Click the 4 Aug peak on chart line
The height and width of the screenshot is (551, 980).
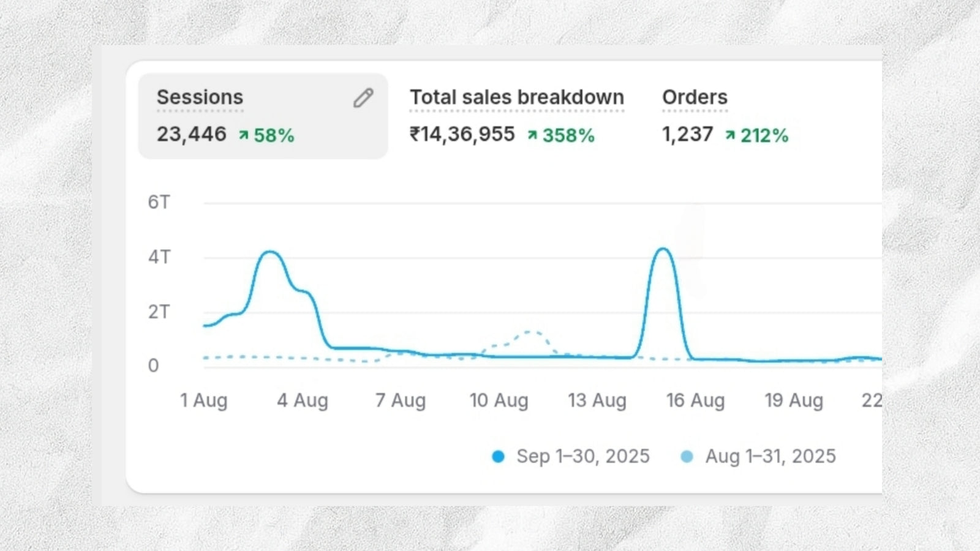[270, 252]
